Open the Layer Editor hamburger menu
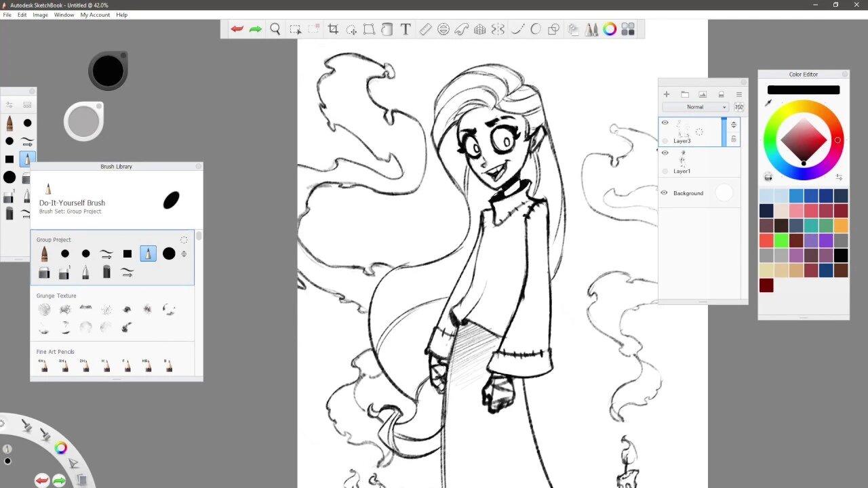868x488 pixels. click(739, 94)
